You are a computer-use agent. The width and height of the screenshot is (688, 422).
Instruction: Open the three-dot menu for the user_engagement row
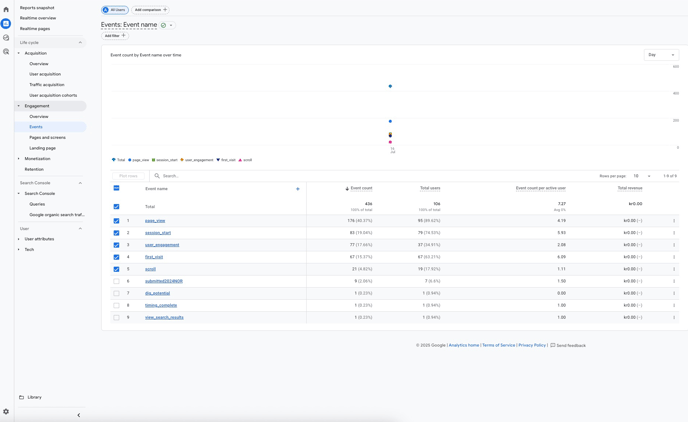tap(674, 245)
